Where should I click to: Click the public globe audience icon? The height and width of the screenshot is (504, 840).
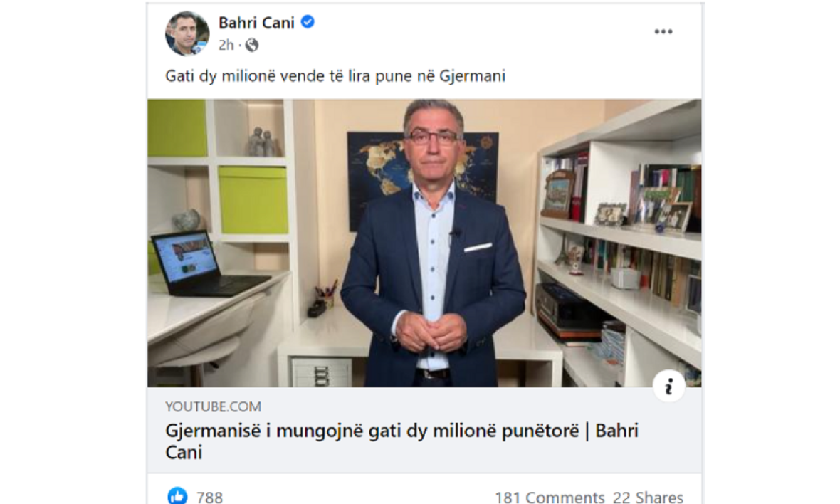252,45
